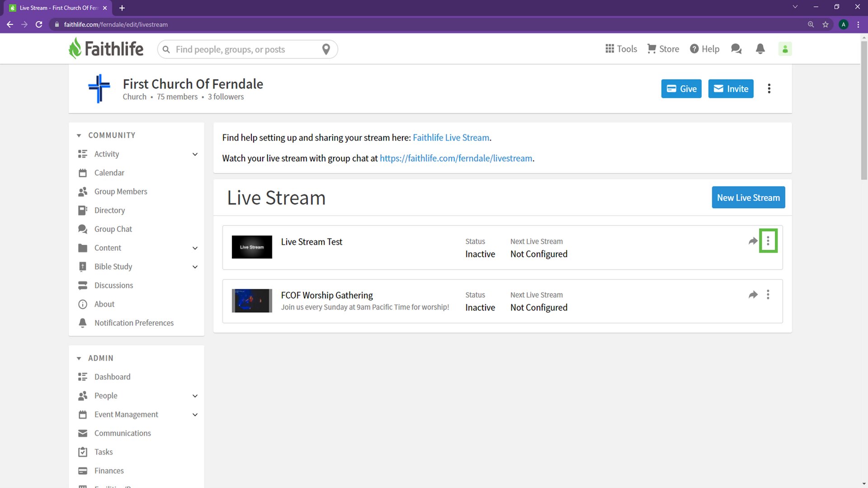Open the Faithlife Live Stream help link
Viewport: 868px width, 488px height.
tap(451, 137)
